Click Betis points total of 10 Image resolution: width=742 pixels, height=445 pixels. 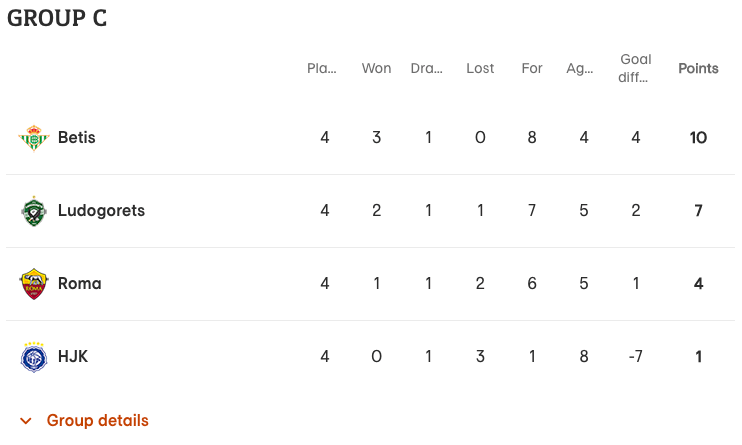pos(698,138)
